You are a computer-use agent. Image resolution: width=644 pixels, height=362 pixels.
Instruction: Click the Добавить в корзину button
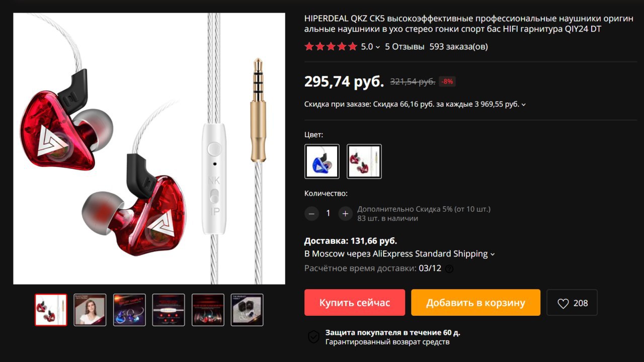tap(475, 303)
